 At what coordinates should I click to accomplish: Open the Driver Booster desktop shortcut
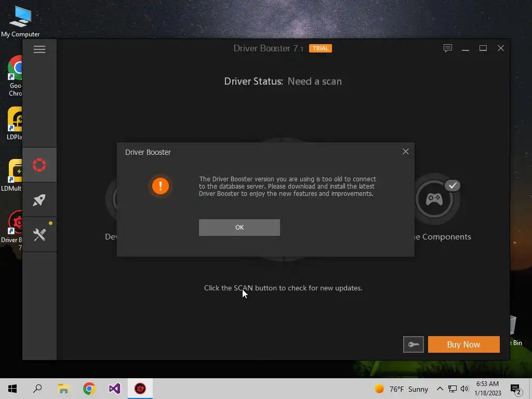click(11, 231)
